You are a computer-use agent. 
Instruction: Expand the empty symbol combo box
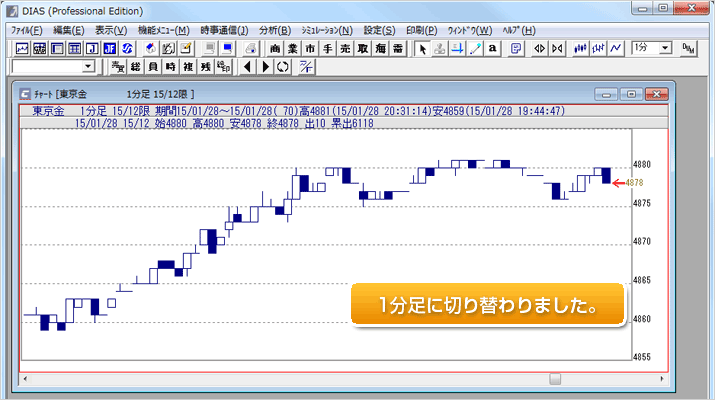(89, 67)
